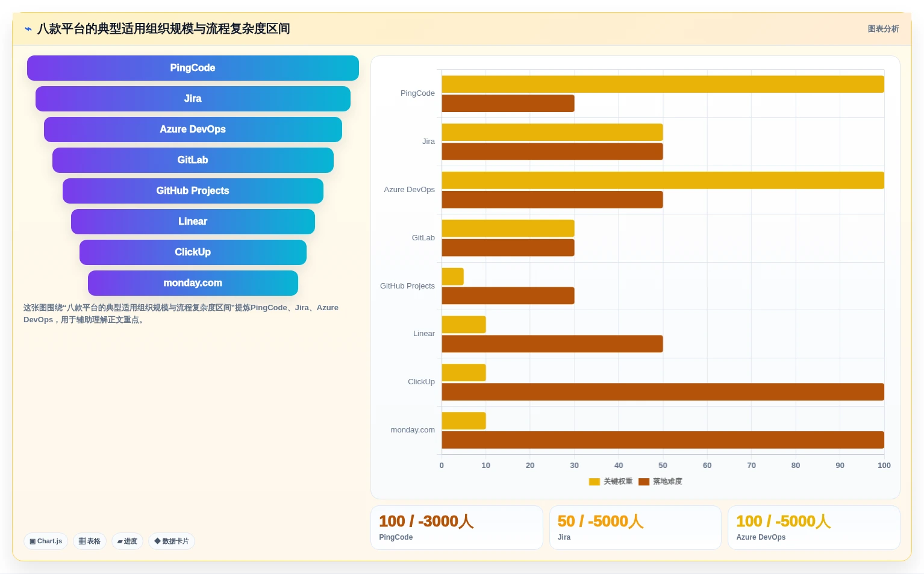Click Azure DevOps yellow chart bar
924x574 pixels.
(x=663, y=180)
